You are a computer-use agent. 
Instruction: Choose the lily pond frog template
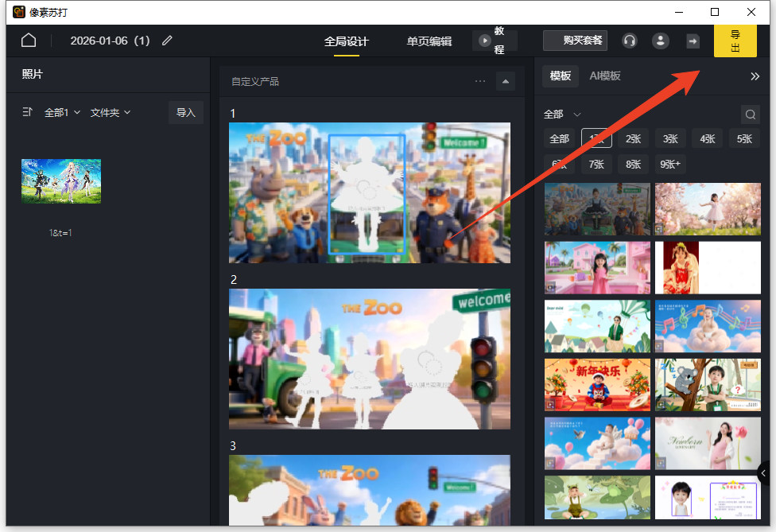coord(597,497)
